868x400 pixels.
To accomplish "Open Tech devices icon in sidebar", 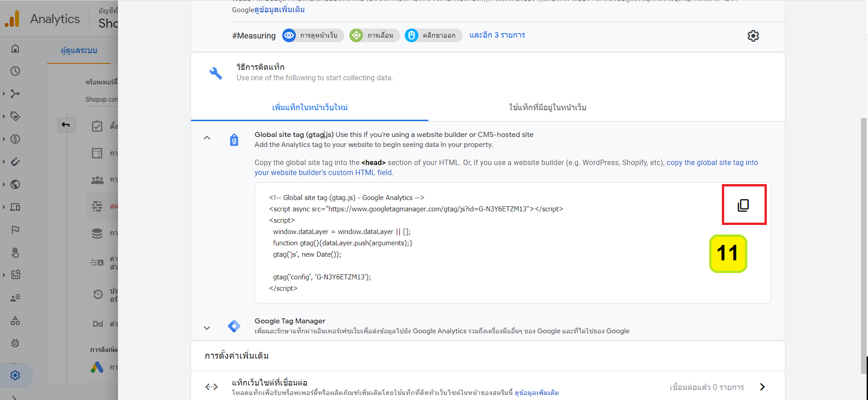I will (x=15, y=207).
